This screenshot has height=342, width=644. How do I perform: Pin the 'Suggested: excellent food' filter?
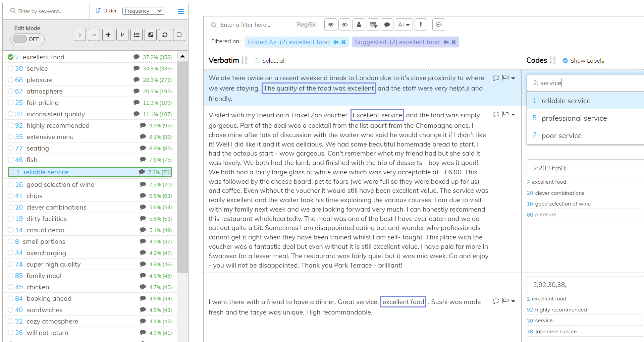(446, 42)
